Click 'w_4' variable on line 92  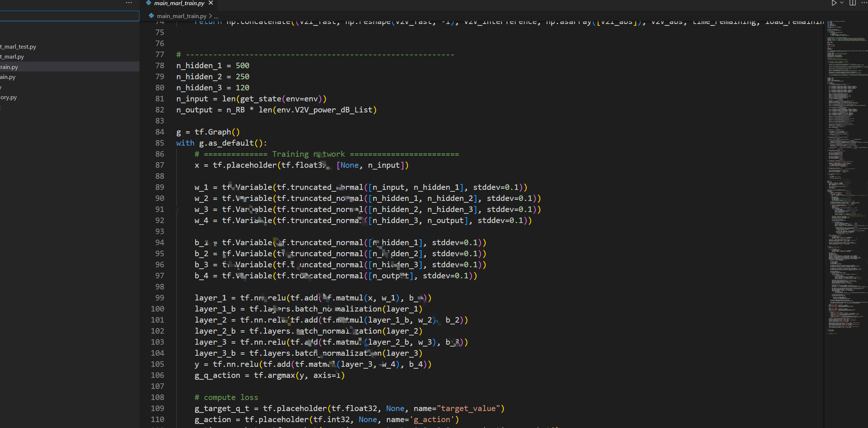point(201,220)
